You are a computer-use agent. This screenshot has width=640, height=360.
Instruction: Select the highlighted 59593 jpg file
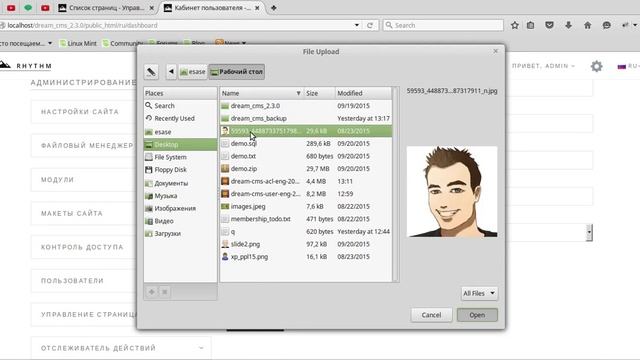pos(306,131)
